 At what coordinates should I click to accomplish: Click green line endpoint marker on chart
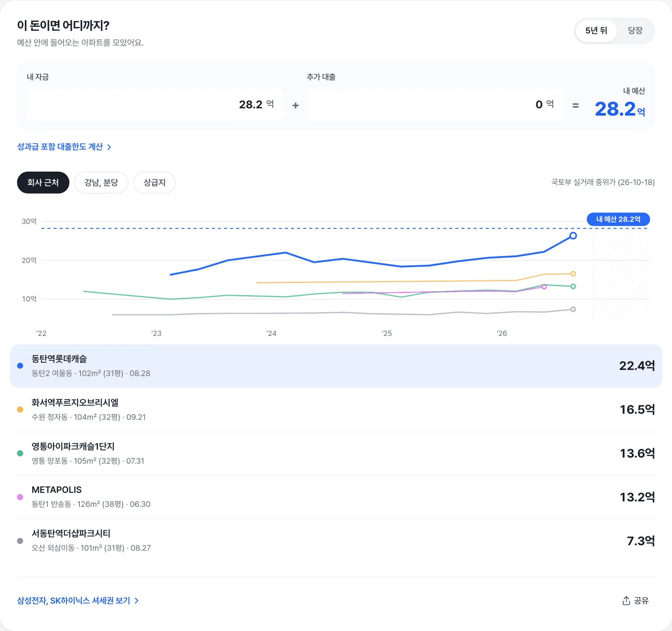573,286
